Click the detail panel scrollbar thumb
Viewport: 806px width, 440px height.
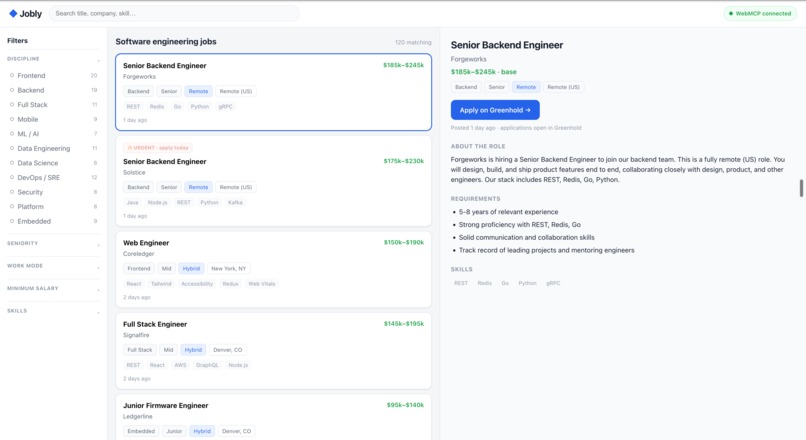click(x=801, y=188)
